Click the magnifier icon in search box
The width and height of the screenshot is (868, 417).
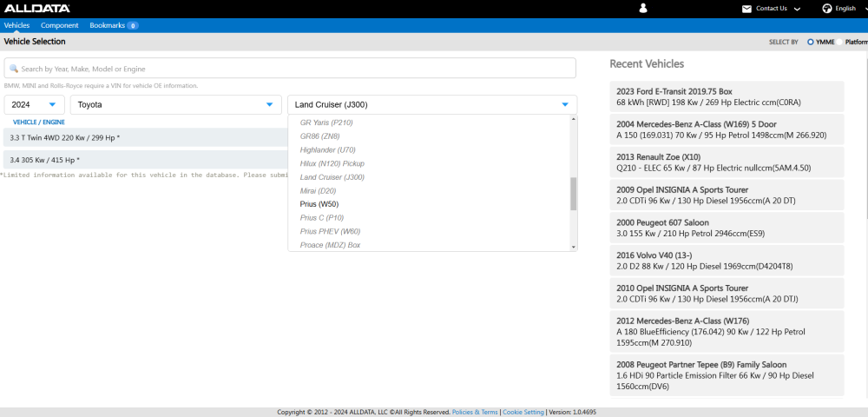pos(13,69)
